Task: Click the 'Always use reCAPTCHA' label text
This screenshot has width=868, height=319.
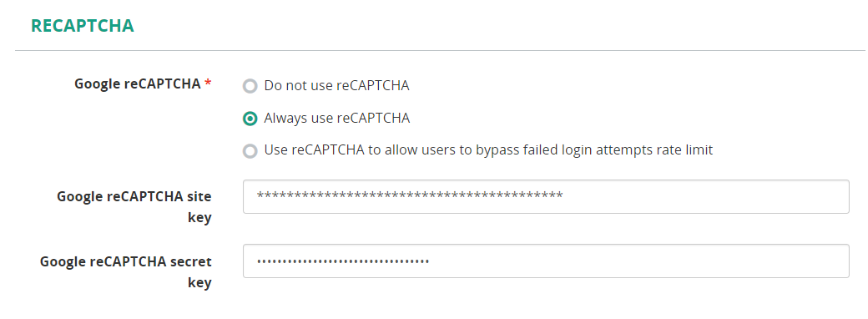Action: [337, 118]
